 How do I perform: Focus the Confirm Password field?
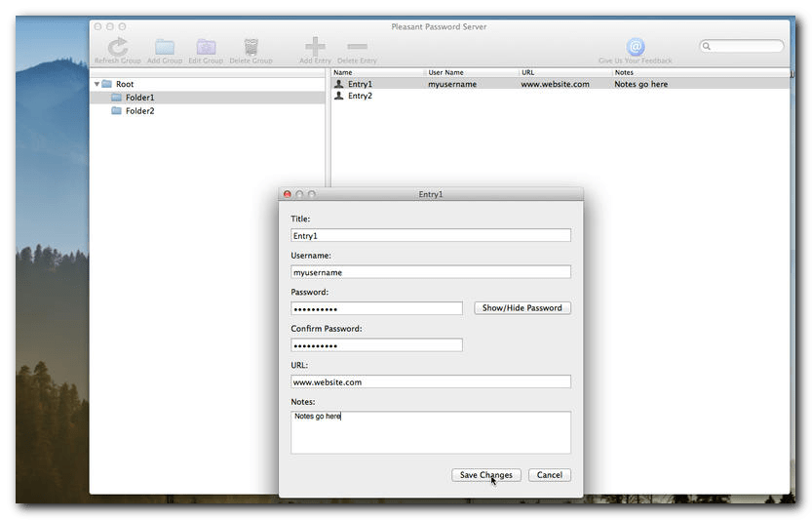coord(376,345)
